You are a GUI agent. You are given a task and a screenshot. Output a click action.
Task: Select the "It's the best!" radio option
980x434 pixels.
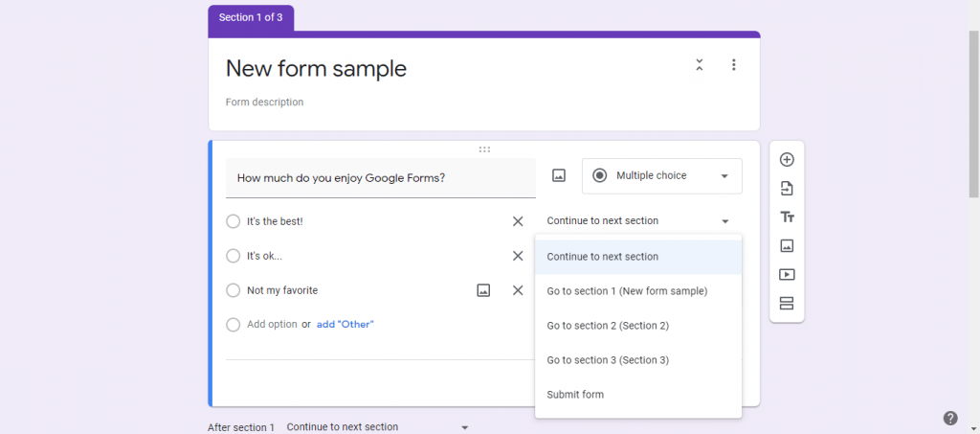(x=234, y=221)
